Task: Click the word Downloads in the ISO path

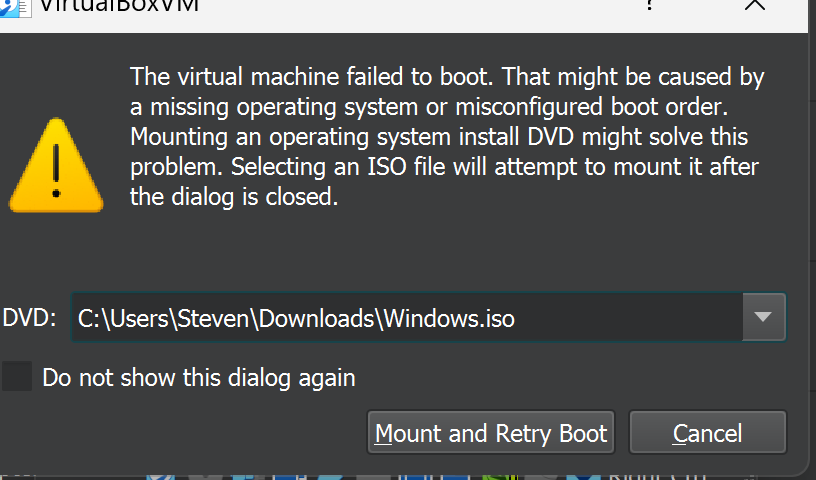Action: tap(316, 318)
